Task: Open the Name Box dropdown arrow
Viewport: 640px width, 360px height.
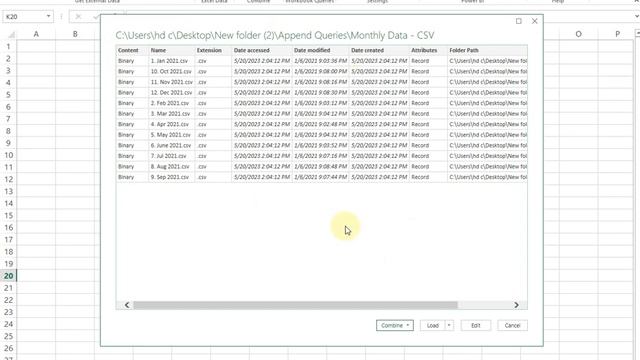Action: point(48,16)
